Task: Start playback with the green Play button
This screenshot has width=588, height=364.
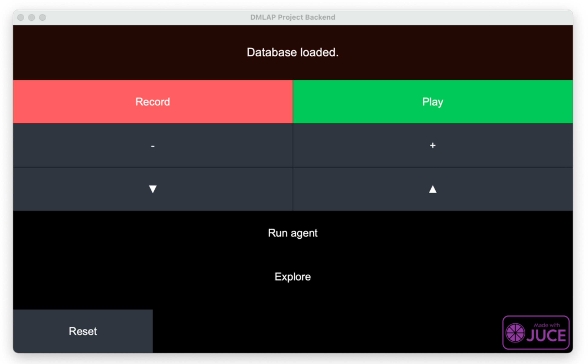Action: [x=433, y=102]
